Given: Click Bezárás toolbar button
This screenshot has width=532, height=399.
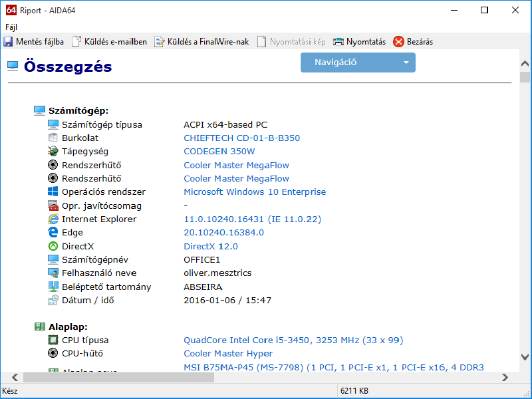Looking at the screenshot, I should [x=413, y=42].
